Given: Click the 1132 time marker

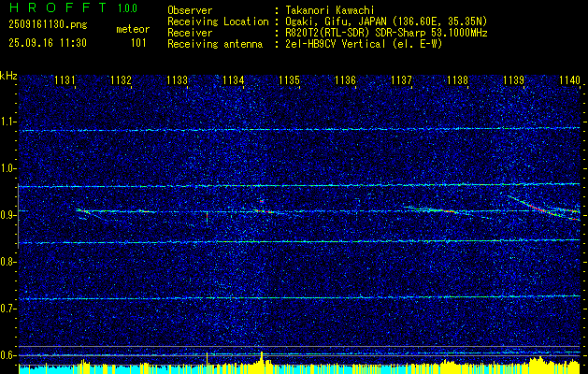Looking at the screenshot, I should coord(121,80).
